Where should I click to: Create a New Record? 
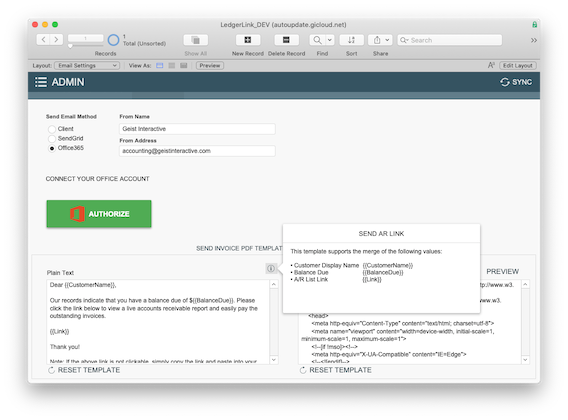[248, 40]
